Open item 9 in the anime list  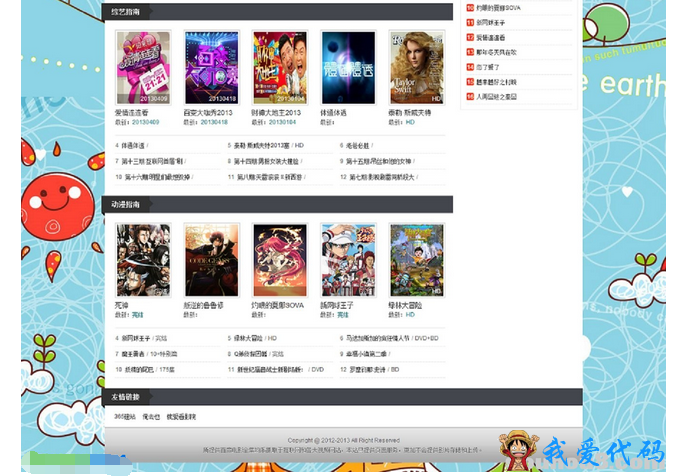point(365,354)
